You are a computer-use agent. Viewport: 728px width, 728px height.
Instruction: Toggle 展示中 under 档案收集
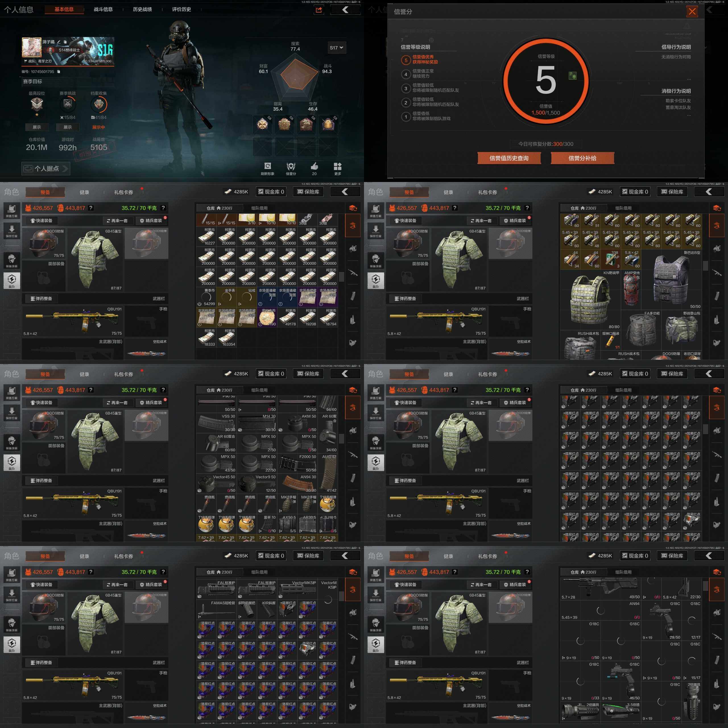99,127
